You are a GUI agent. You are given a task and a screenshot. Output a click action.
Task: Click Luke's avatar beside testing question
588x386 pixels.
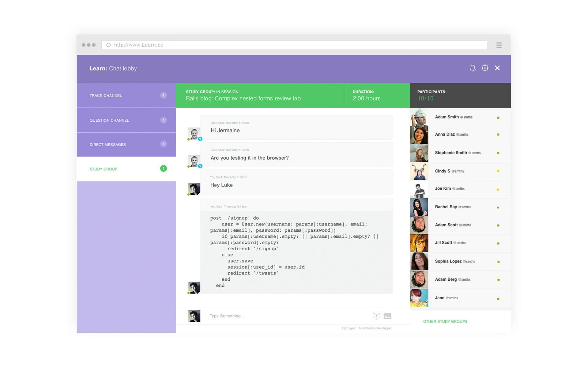click(x=194, y=161)
